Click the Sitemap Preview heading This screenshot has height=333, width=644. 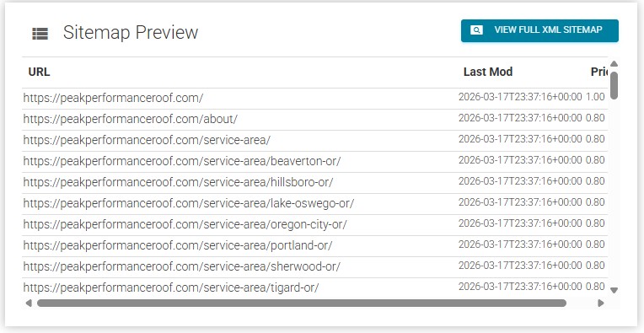(131, 32)
